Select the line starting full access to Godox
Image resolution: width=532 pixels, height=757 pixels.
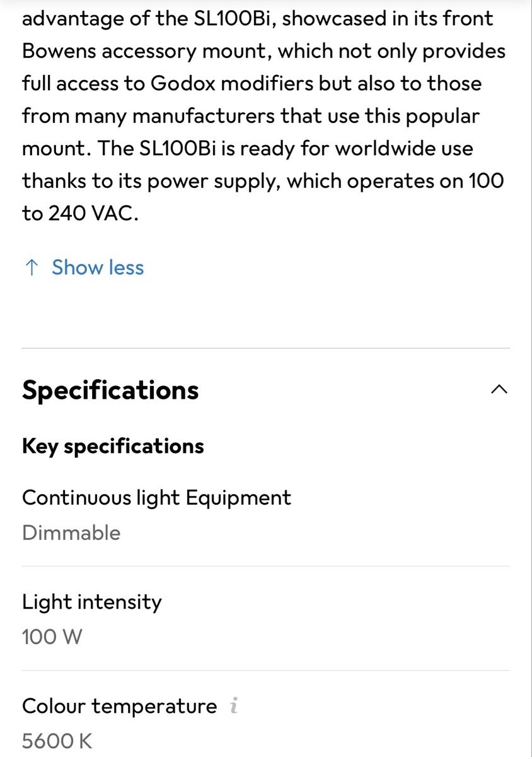tap(252, 83)
